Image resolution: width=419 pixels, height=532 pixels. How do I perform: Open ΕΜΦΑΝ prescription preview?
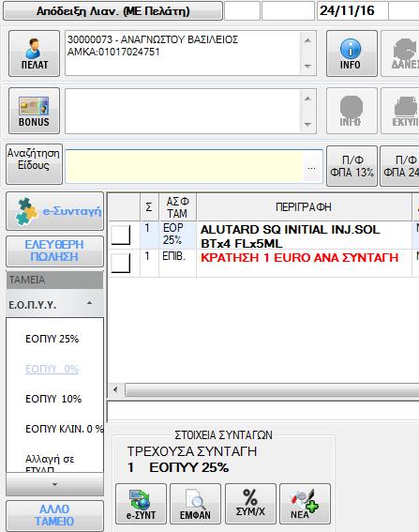pos(195,504)
